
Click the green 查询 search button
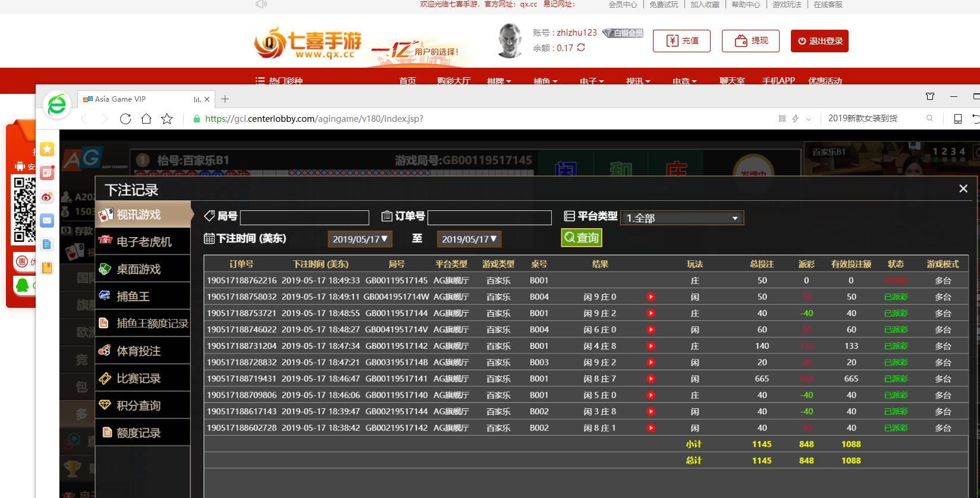(x=582, y=238)
